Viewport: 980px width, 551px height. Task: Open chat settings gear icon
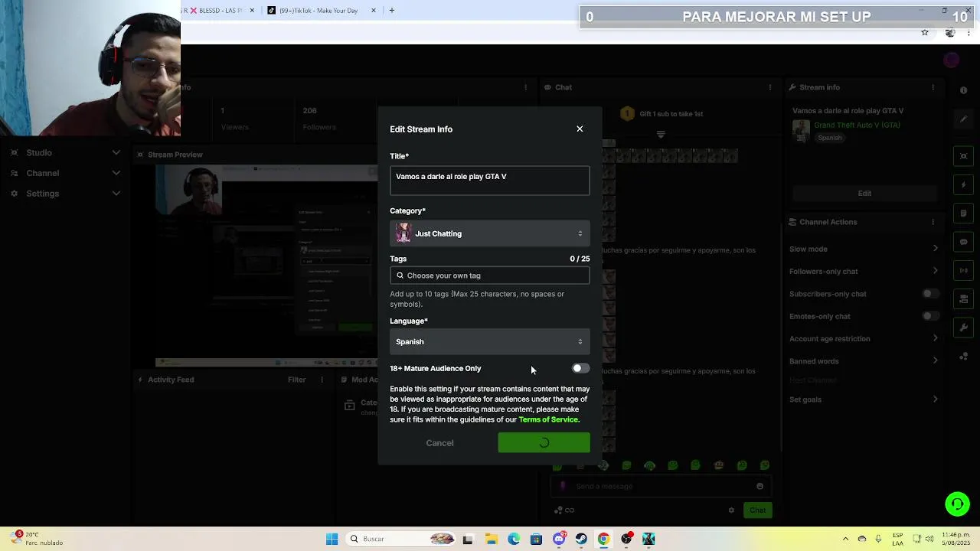coord(731,510)
